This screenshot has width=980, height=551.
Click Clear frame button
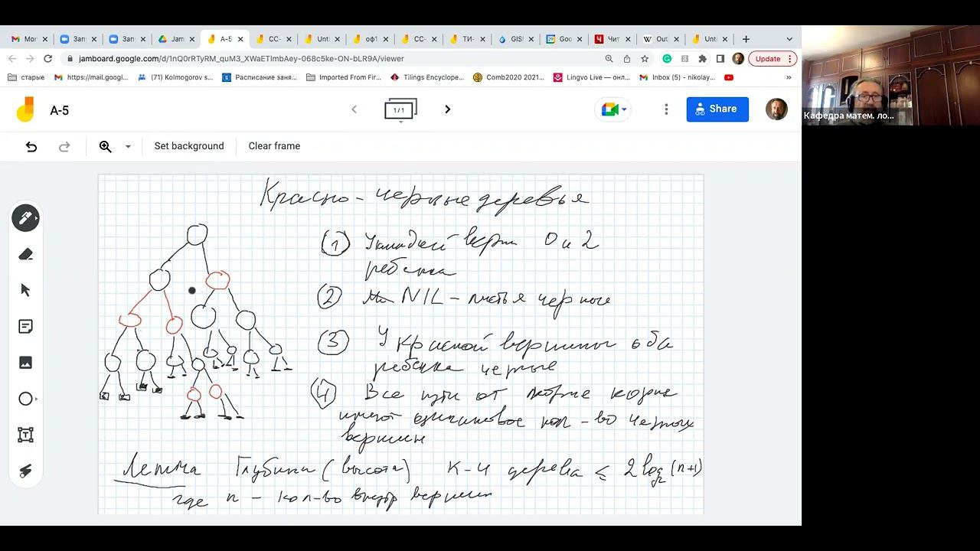tap(274, 146)
